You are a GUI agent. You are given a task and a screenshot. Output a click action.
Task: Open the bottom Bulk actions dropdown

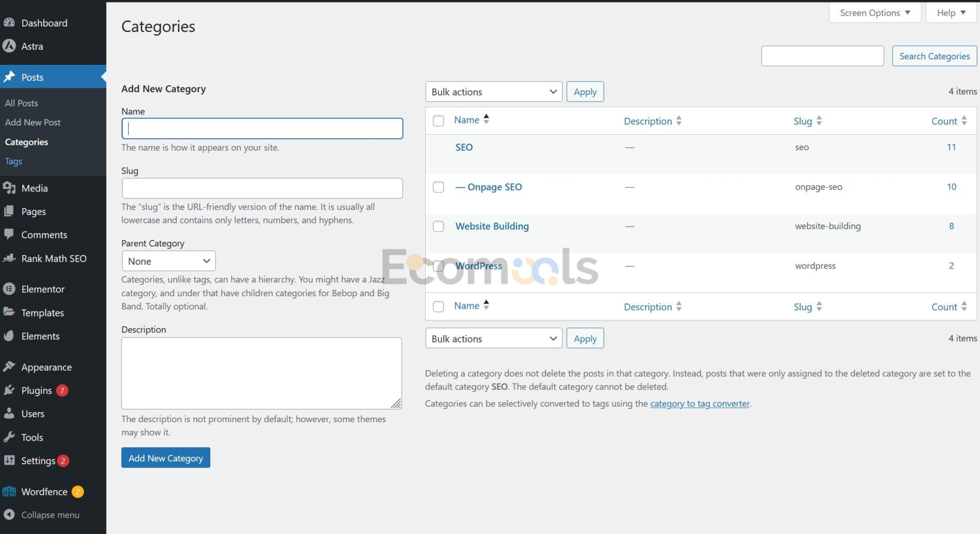pos(494,338)
